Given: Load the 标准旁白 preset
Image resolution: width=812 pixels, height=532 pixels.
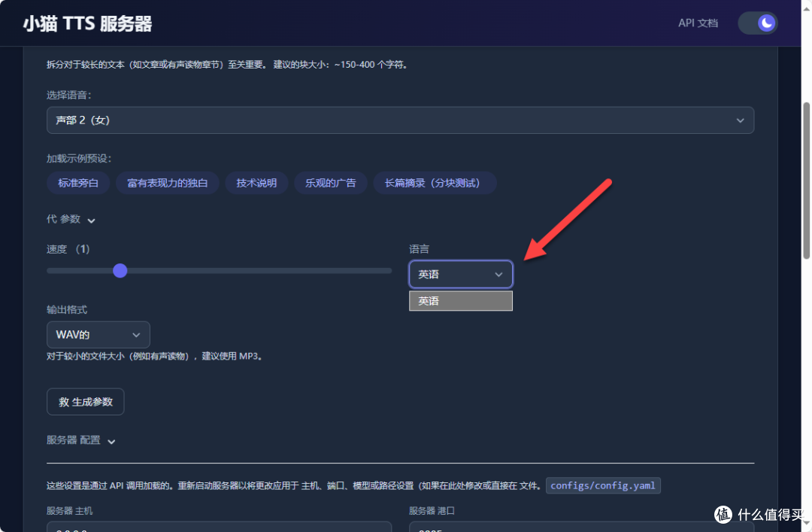Looking at the screenshot, I should [78, 183].
